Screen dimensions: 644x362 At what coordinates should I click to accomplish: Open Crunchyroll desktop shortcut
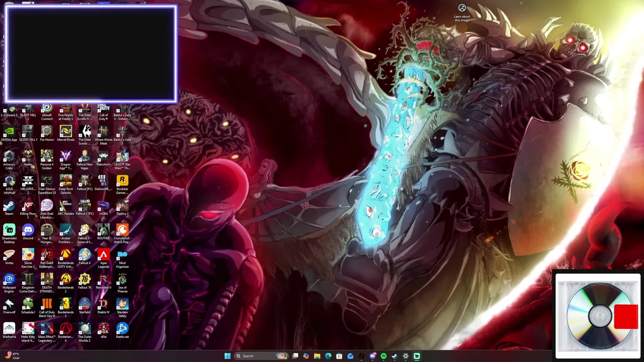(x=122, y=234)
